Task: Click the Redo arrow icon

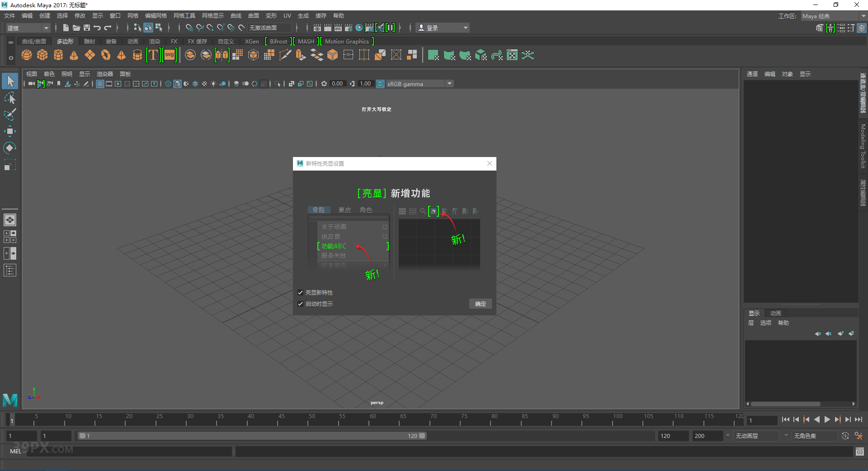Action: tap(108, 28)
